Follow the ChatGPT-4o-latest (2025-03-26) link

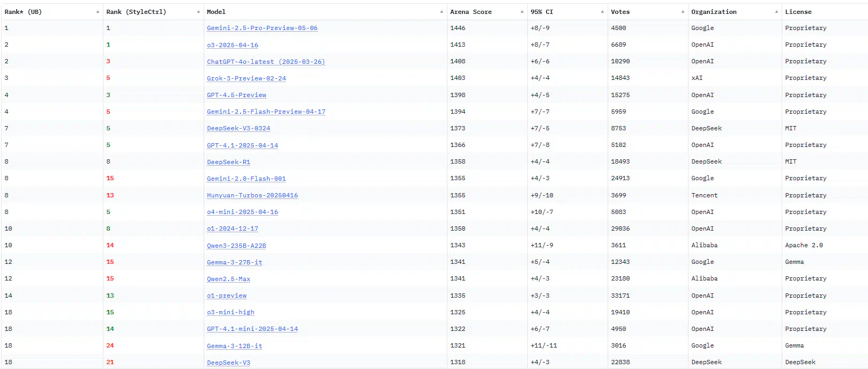(x=266, y=62)
